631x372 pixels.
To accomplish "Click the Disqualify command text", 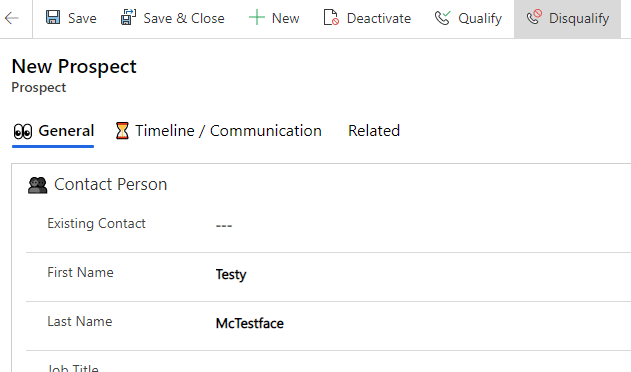I will coord(579,19).
